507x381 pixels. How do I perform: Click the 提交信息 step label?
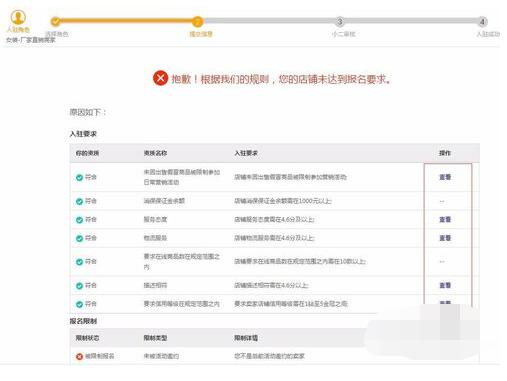201,34
